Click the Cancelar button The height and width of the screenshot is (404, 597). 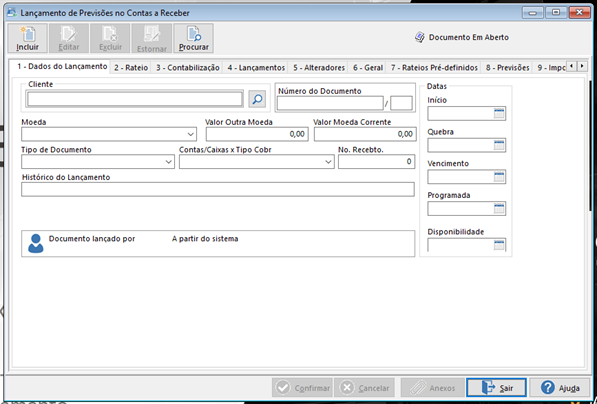point(364,388)
